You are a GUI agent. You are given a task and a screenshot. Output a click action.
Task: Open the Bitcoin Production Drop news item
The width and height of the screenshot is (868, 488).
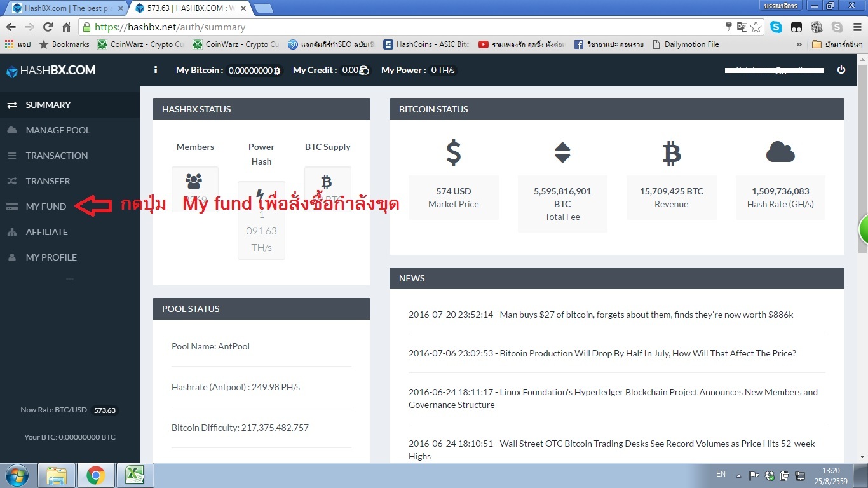click(602, 353)
